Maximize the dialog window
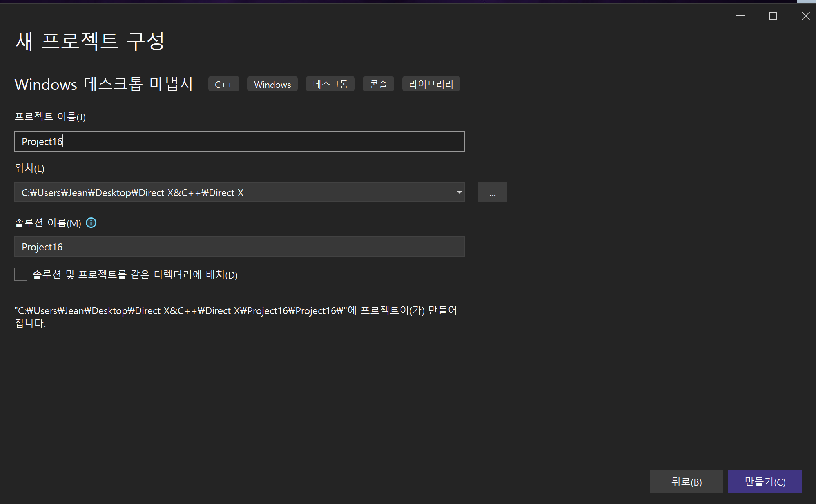Screen dimensions: 816x504 (x=773, y=16)
